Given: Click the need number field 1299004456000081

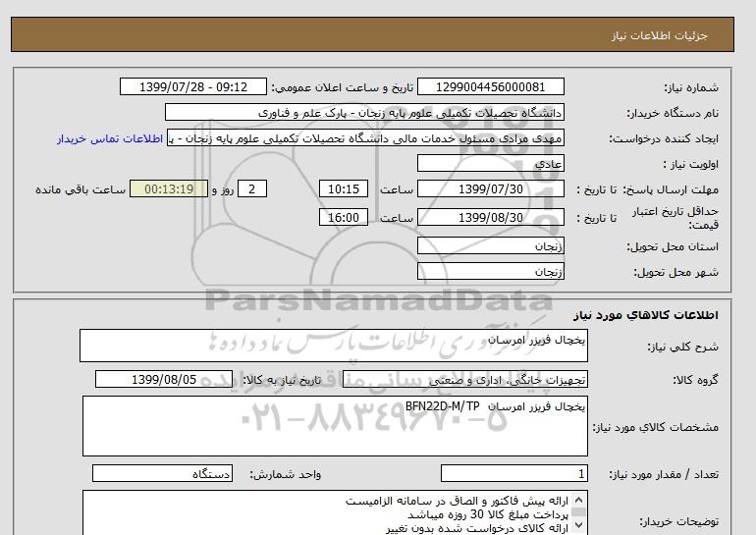Looking at the screenshot, I should 490,86.
